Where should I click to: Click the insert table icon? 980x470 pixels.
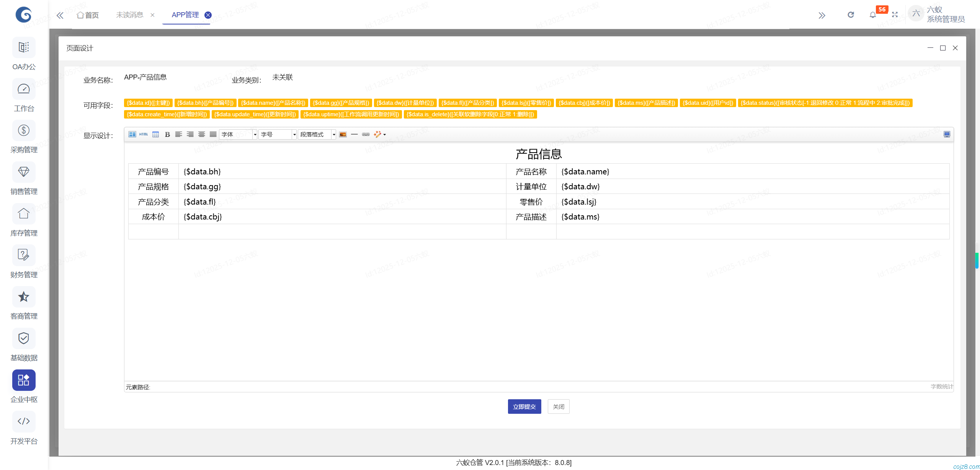(155, 134)
